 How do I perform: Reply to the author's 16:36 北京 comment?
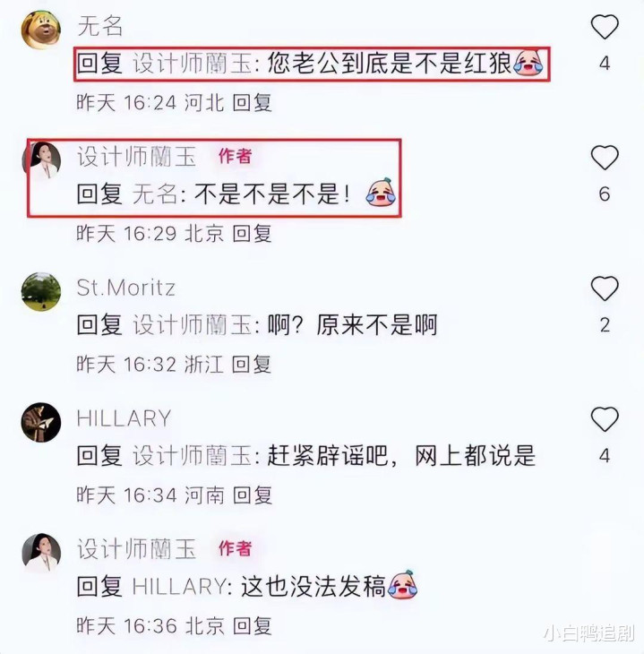tap(252, 626)
